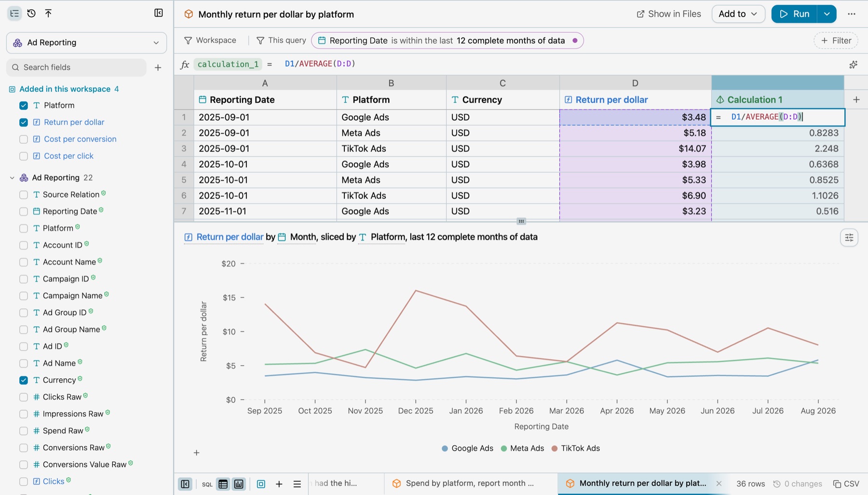Expand the Add to dropdown
The height and width of the screenshot is (495, 868).
(x=738, y=14)
